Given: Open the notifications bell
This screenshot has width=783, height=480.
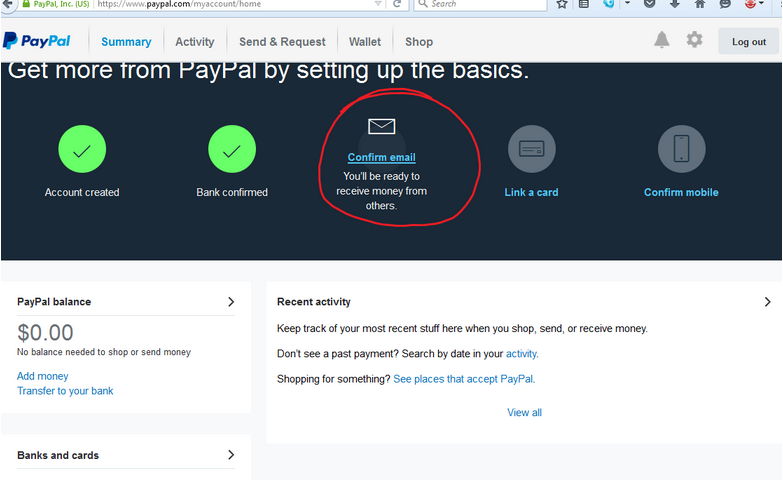Looking at the screenshot, I should [661, 40].
